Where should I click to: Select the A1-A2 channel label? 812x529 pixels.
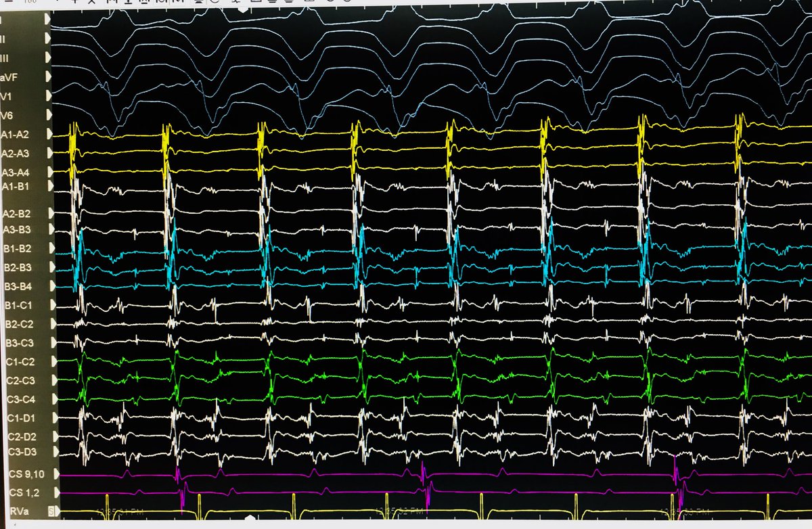coord(16,135)
